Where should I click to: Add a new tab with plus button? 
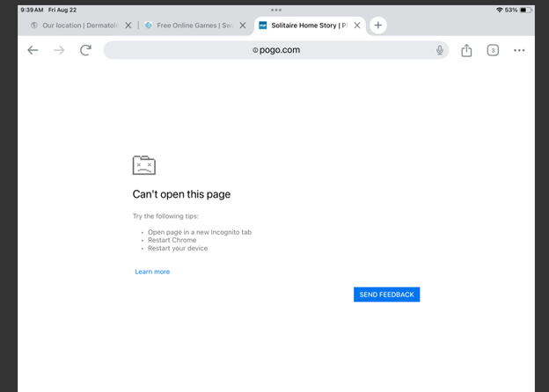click(x=378, y=25)
